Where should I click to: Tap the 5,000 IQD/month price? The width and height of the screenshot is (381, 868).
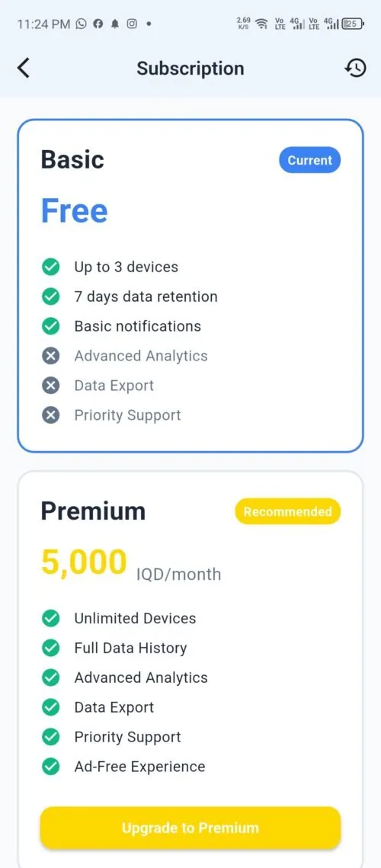131,563
